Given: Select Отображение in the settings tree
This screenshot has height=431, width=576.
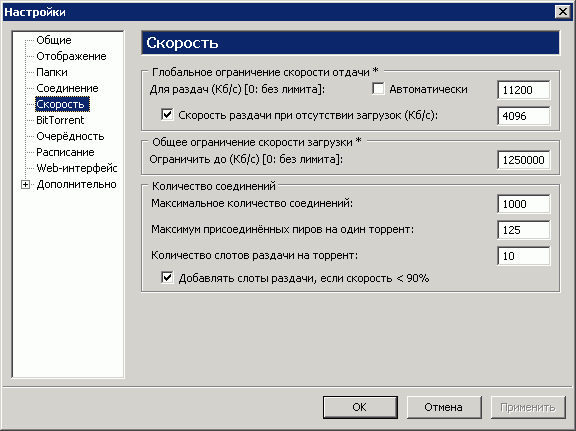Looking at the screenshot, I should click(x=71, y=56).
